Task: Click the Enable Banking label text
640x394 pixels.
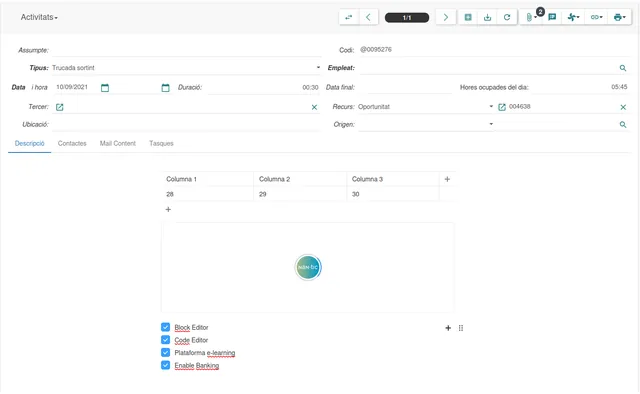Action: coord(197,365)
